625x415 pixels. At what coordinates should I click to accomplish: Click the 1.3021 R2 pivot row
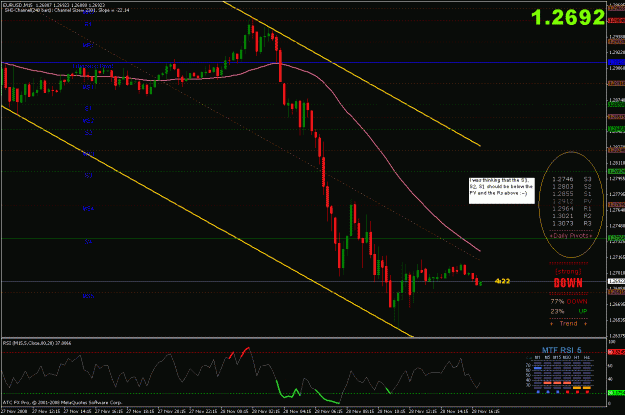pos(572,216)
